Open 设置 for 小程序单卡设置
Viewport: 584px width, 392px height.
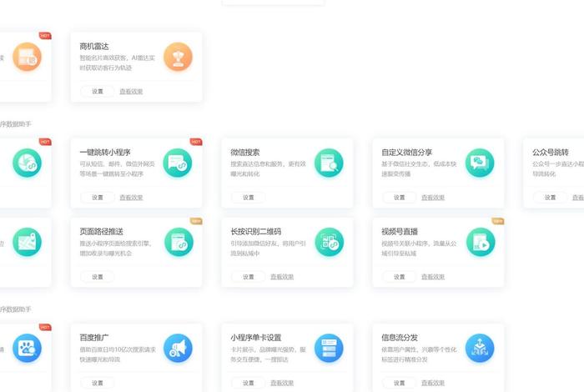[249, 383]
